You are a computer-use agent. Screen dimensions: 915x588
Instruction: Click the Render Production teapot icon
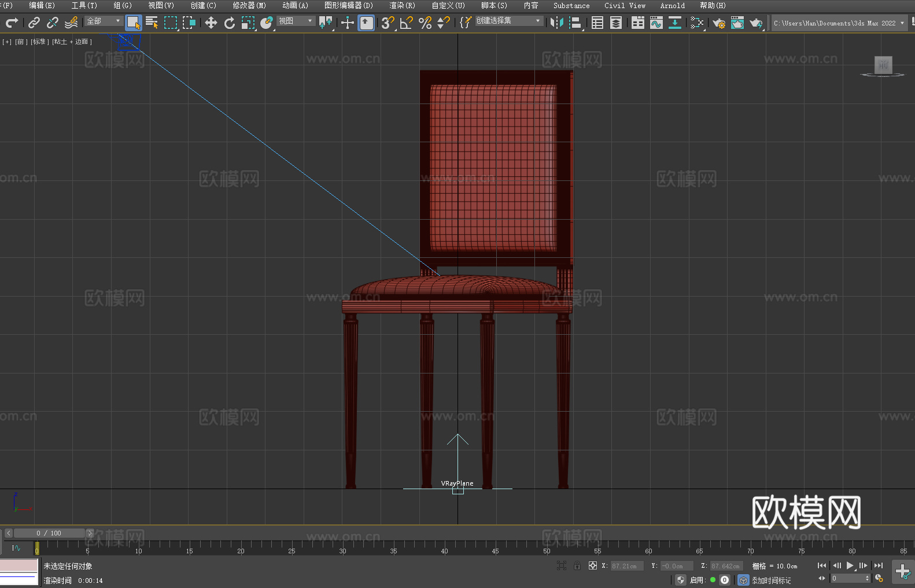coord(756,23)
